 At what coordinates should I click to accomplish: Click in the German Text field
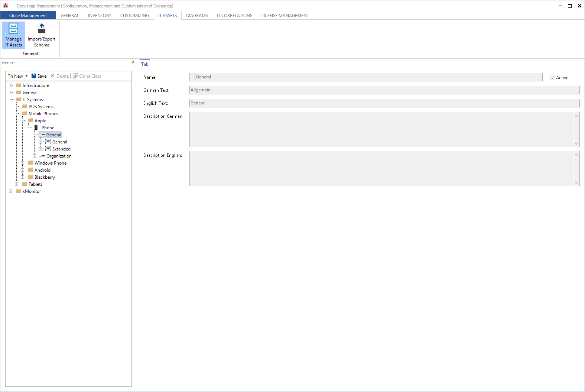[x=384, y=90]
